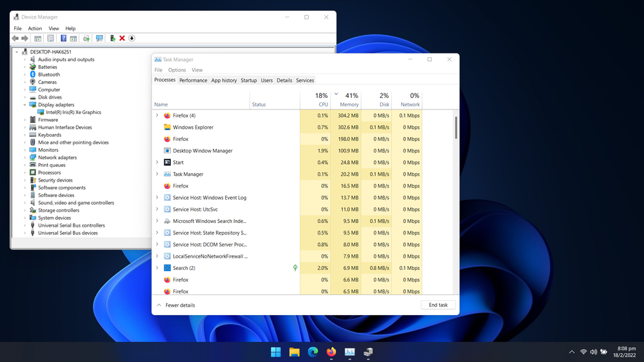Screen dimensions: 644x362
Task: Open the Windows Start button on taskbar
Action: pyautogui.click(x=276, y=352)
